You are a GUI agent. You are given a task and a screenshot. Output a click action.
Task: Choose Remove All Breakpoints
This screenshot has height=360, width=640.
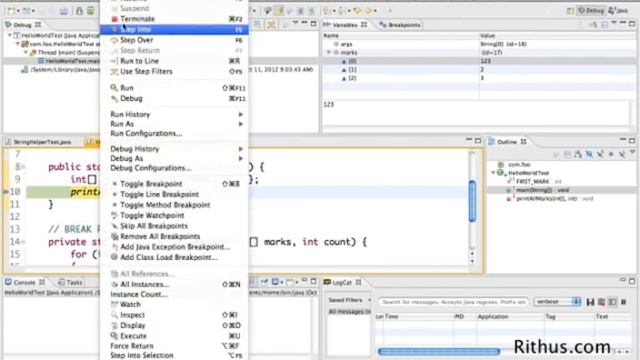[174, 236]
